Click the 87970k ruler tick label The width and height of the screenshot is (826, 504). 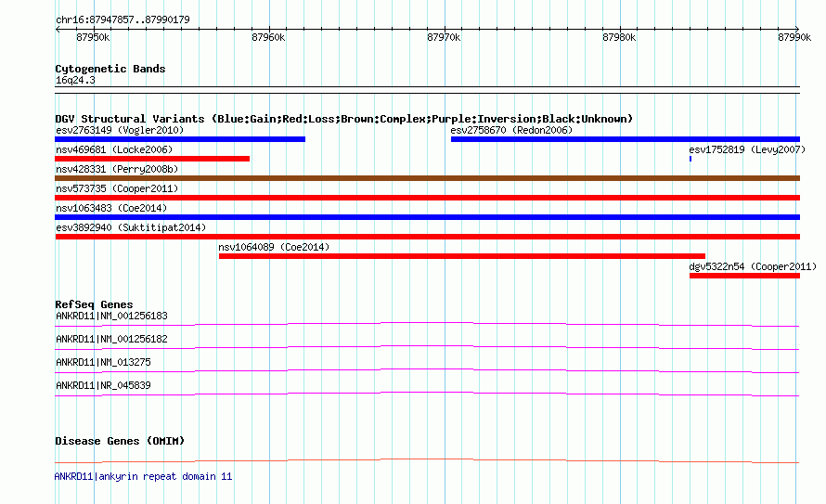click(444, 37)
